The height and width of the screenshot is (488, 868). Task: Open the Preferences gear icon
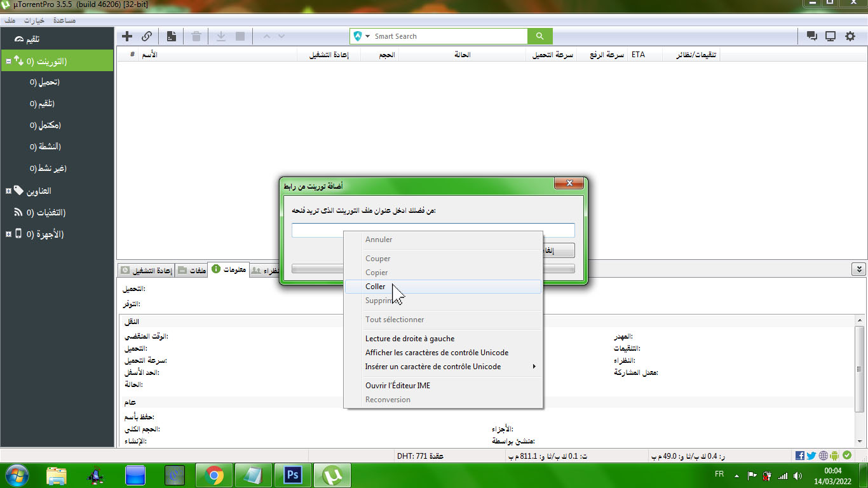(850, 36)
